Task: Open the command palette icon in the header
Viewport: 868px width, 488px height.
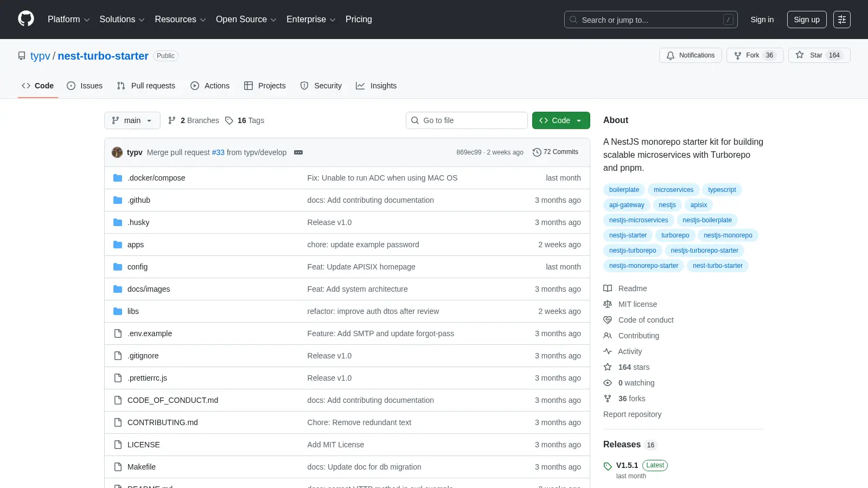Action: (x=842, y=20)
